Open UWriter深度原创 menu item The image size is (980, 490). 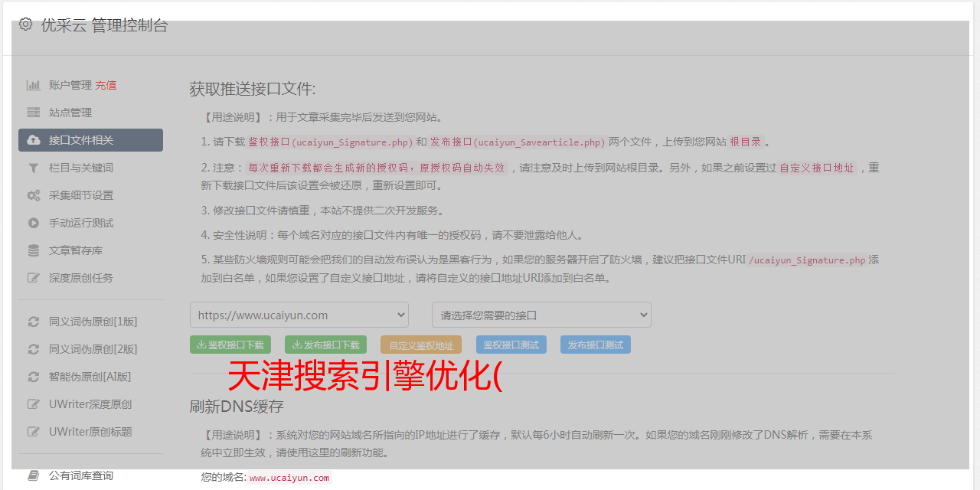click(x=90, y=404)
